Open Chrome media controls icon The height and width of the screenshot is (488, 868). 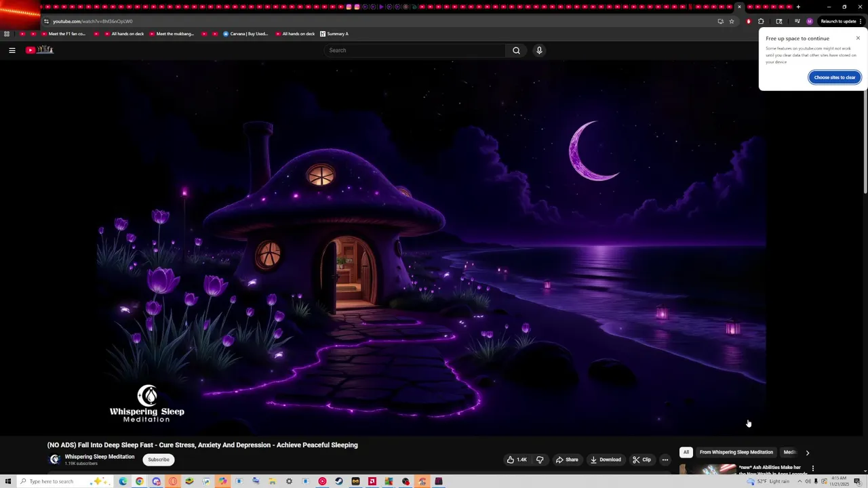[x=797, y=21]
